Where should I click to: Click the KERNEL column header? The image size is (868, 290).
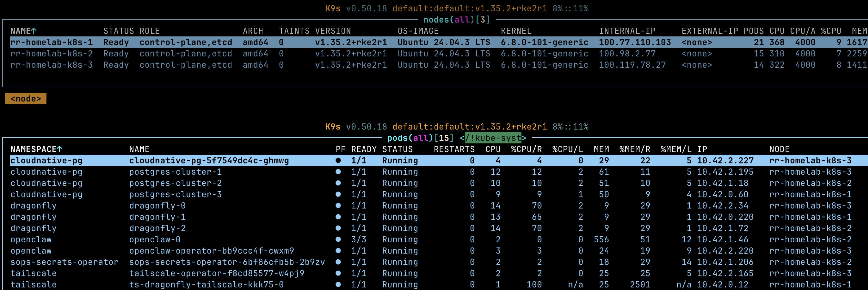tap(516, 31)
